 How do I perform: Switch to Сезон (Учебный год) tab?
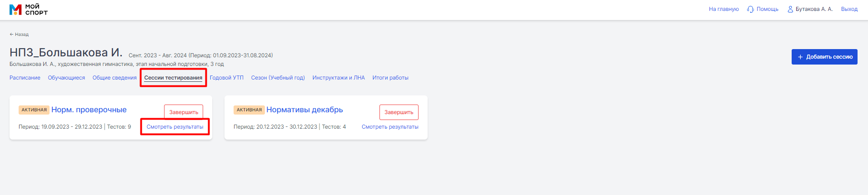point(278,78)
